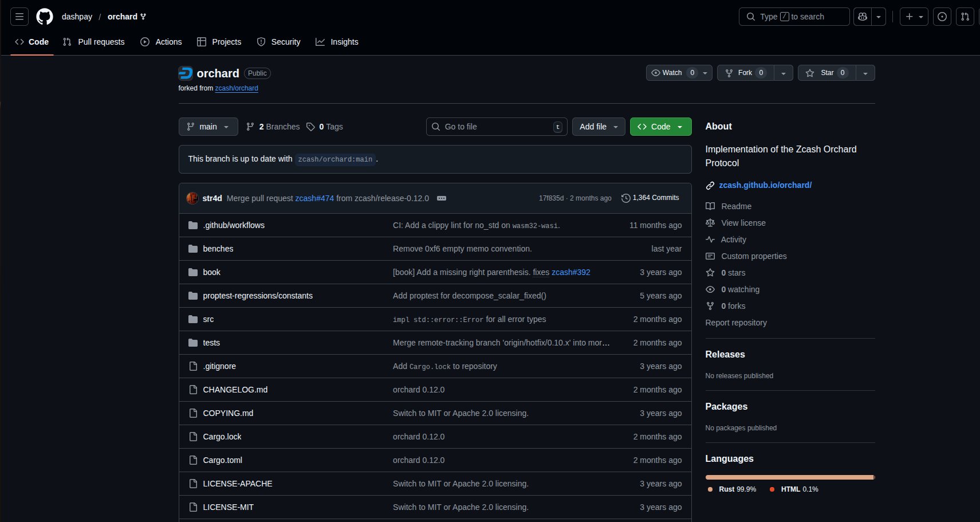Open the hamburger navigation menu
Image resolution: width=980 pixels, height=522 pixels.
(x=19, y=17)
